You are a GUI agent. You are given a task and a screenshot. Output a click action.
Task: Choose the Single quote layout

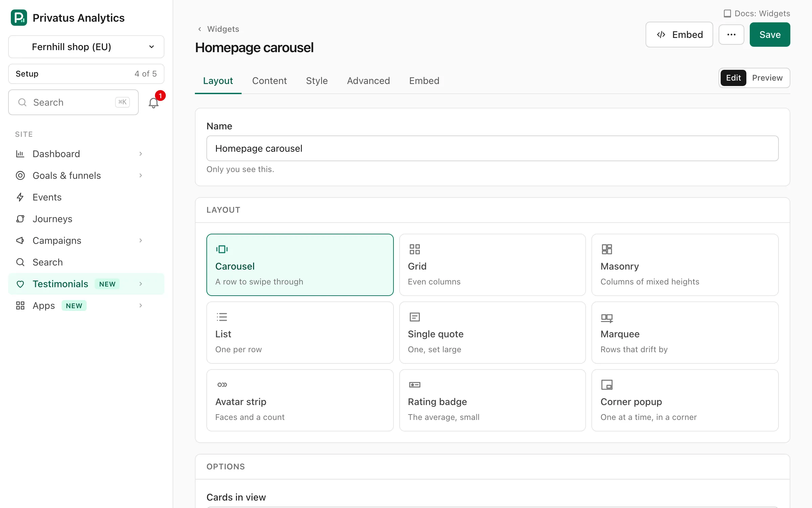[492, 333]
